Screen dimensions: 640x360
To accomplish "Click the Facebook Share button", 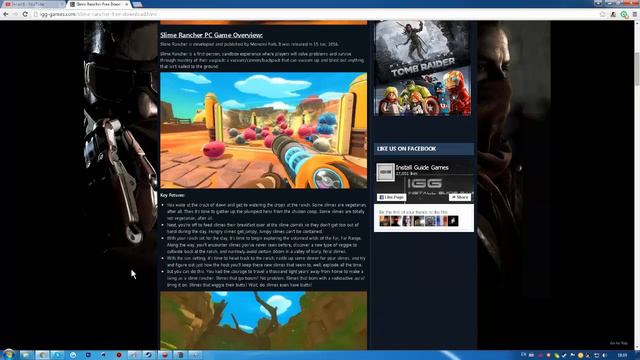I will (x=460, y=197).
